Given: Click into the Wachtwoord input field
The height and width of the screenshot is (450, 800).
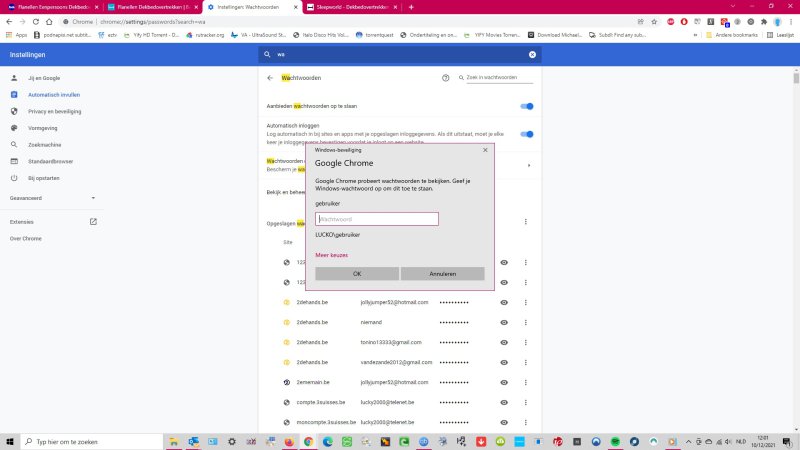Looking at the screenshot, I should [377, 219].
